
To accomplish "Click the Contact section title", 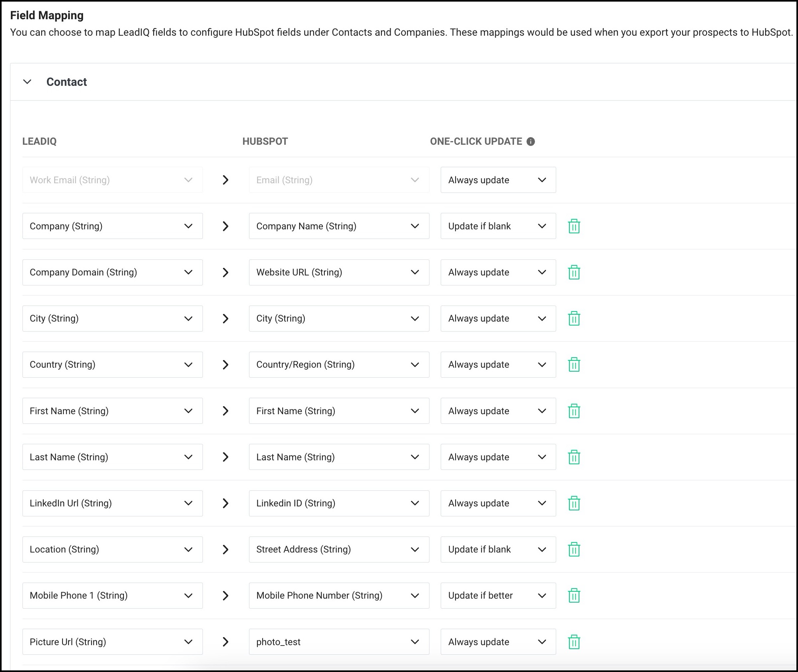I will click(x=67, y=82).
